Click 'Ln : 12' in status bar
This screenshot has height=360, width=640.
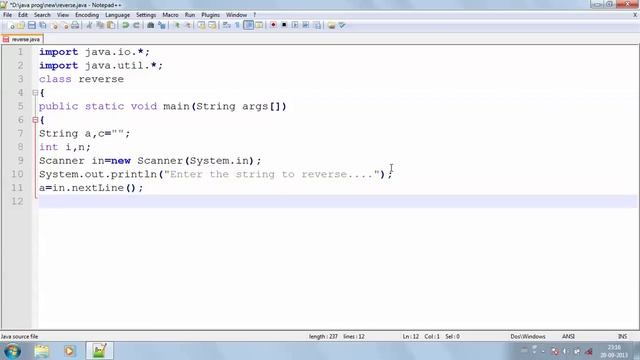[x=411, y=337]
